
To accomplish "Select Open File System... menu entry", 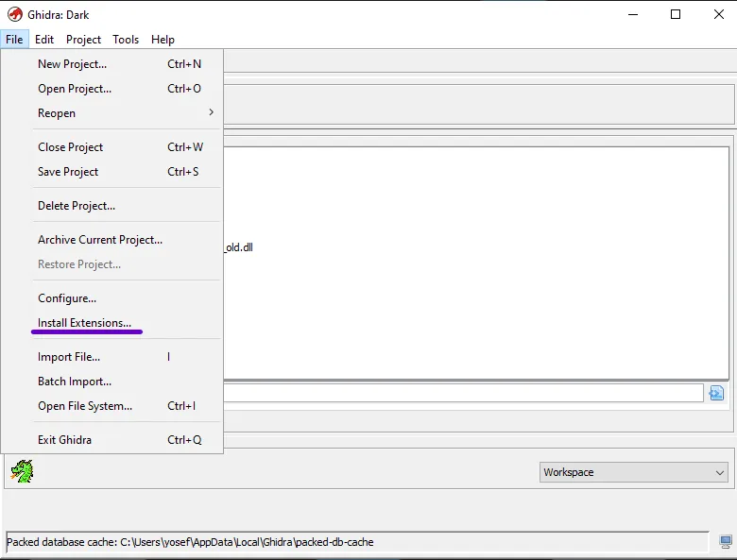I will coord(111,406).
